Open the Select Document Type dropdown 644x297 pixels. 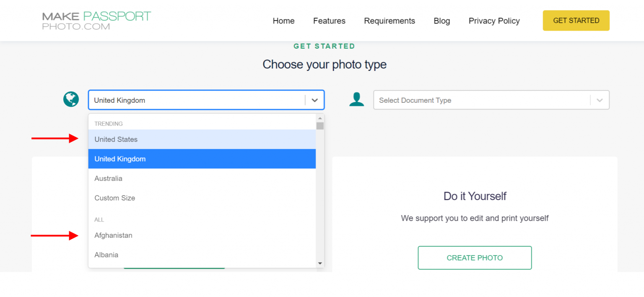pos(491,100)
